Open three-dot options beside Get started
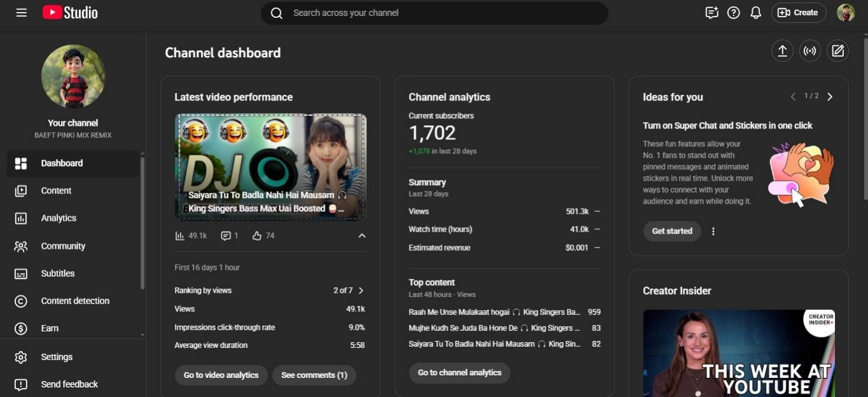868x397 pixels. tap(713, 232)
